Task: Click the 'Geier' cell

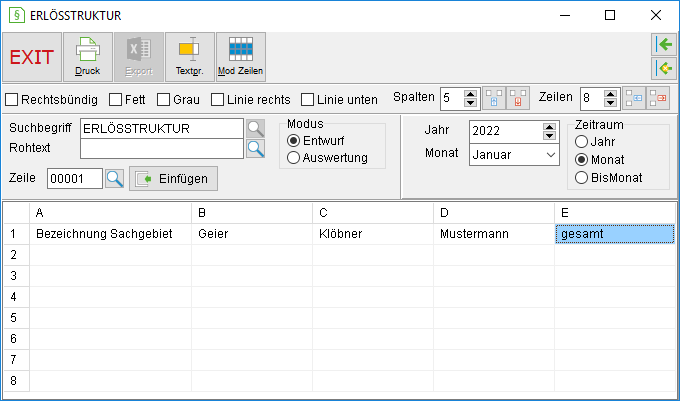Action: (x=252, y=234)
